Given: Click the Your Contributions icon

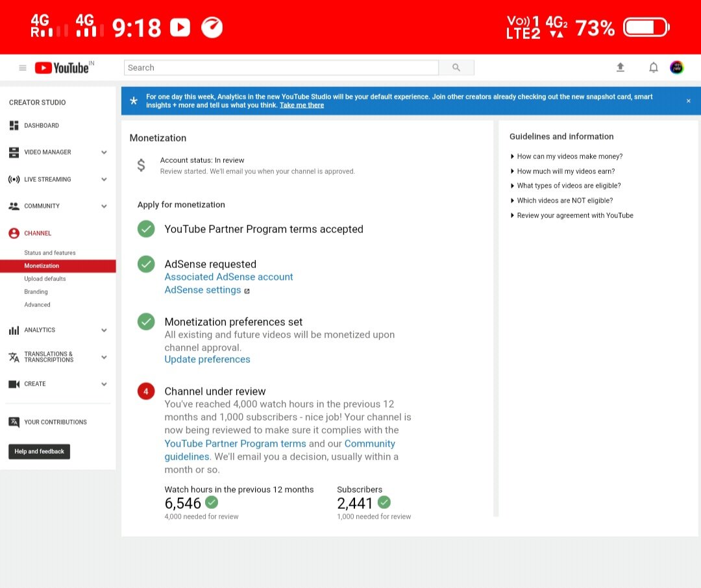Looking at the screenshot, I should (14, 422).
